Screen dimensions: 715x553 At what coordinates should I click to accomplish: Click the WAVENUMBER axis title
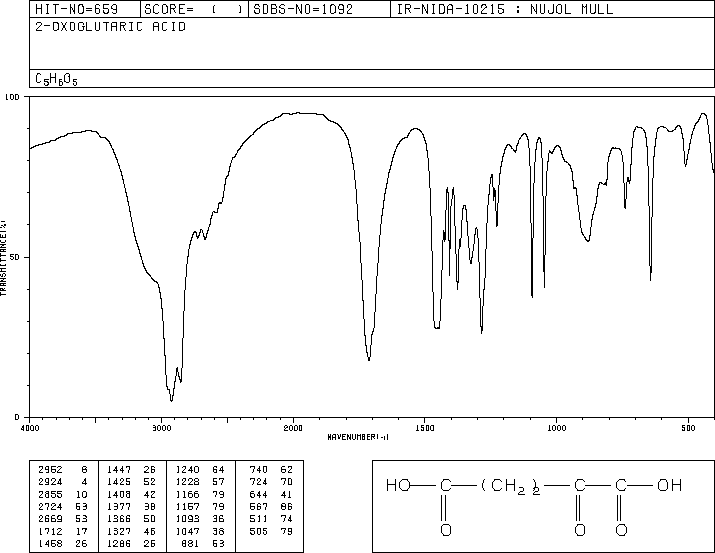tap(358, 437)
